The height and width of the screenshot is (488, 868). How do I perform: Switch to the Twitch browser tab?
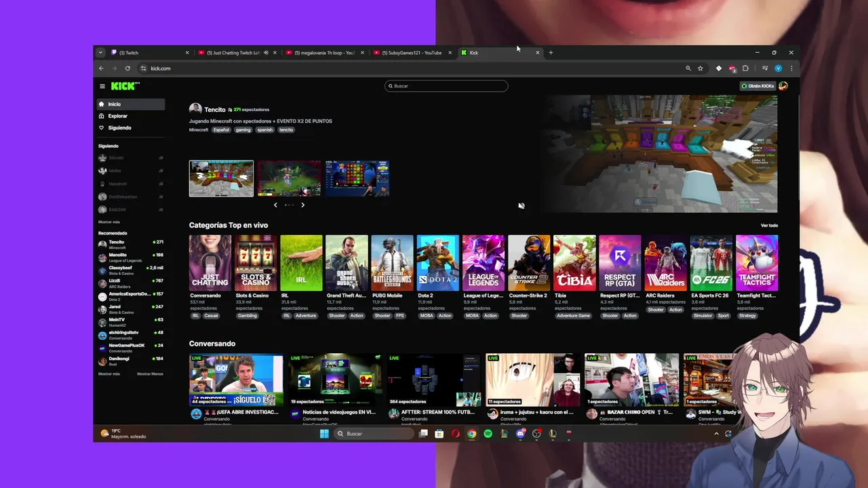point(150,53)
